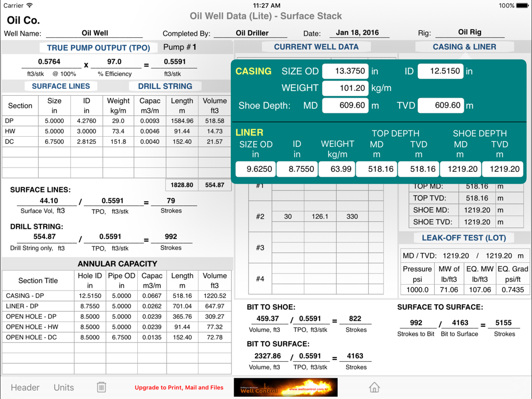Edit the liner Weight 63.99 field

pos(337,169)
